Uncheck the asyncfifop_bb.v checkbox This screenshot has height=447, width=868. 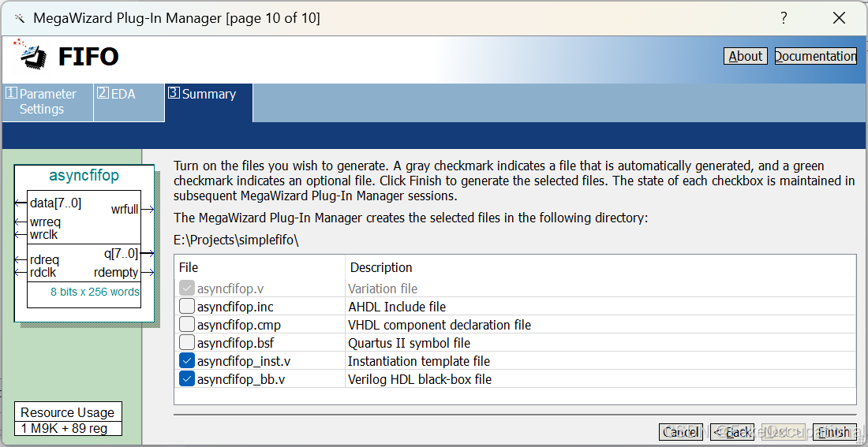[x=187, y=379]
